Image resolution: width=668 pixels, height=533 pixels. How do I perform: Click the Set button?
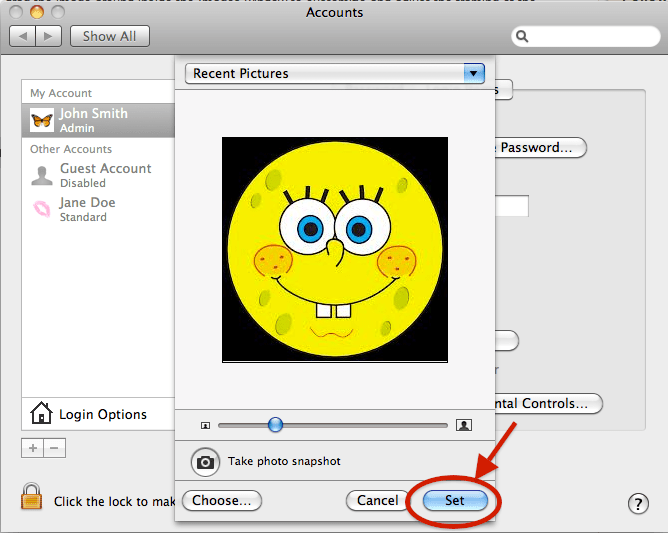[455, 500]
